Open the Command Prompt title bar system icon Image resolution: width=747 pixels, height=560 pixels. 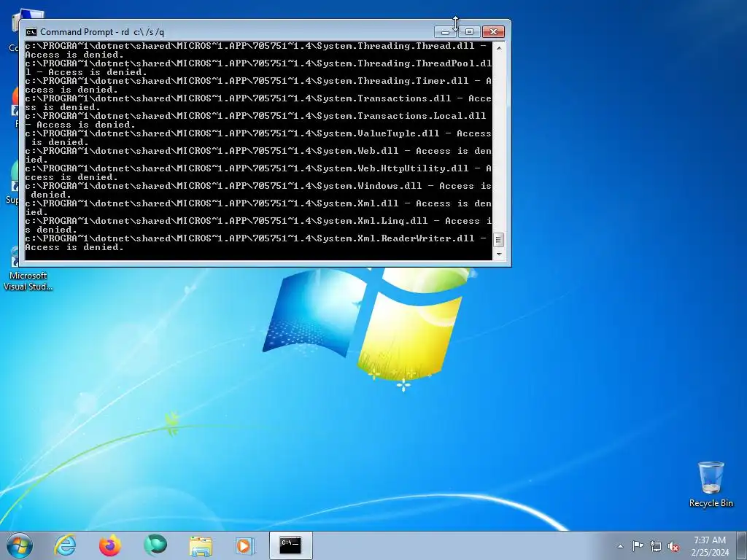31,32
